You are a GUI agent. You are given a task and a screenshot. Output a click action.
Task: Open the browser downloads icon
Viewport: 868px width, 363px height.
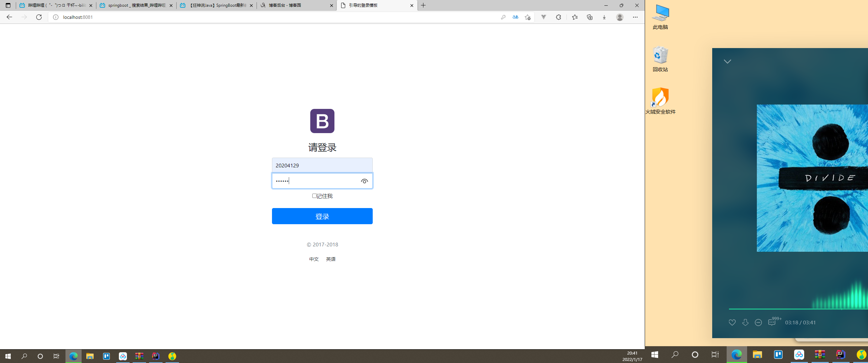[604, 17]
